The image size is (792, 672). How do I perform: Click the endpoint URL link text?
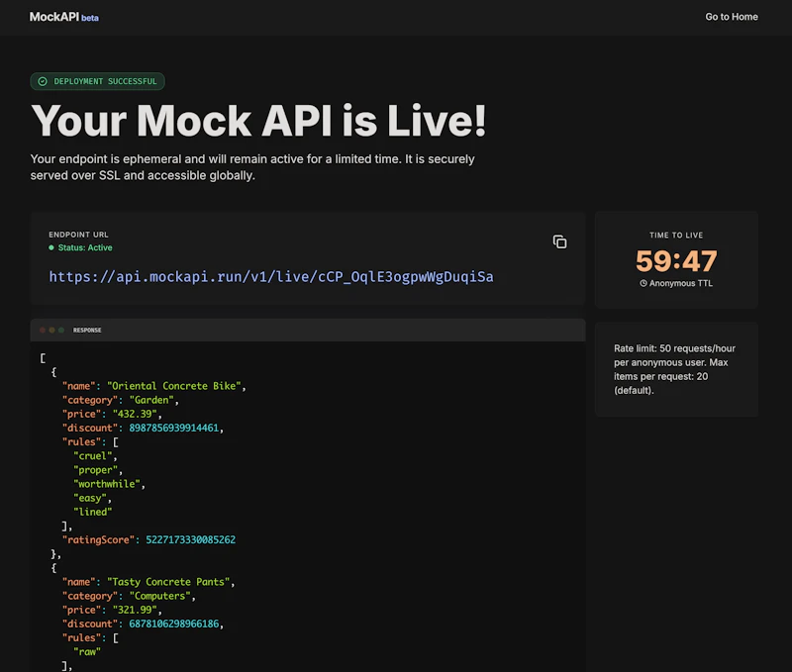[271, 277]
